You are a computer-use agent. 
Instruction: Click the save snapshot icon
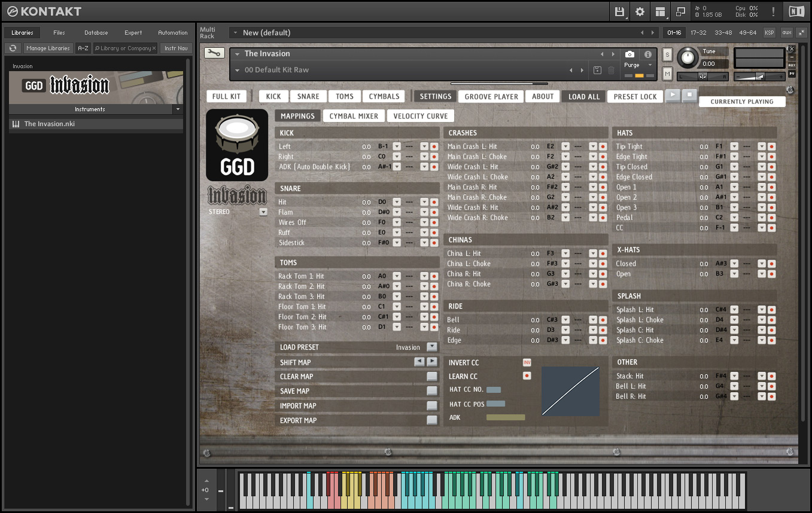coord(597,71)
